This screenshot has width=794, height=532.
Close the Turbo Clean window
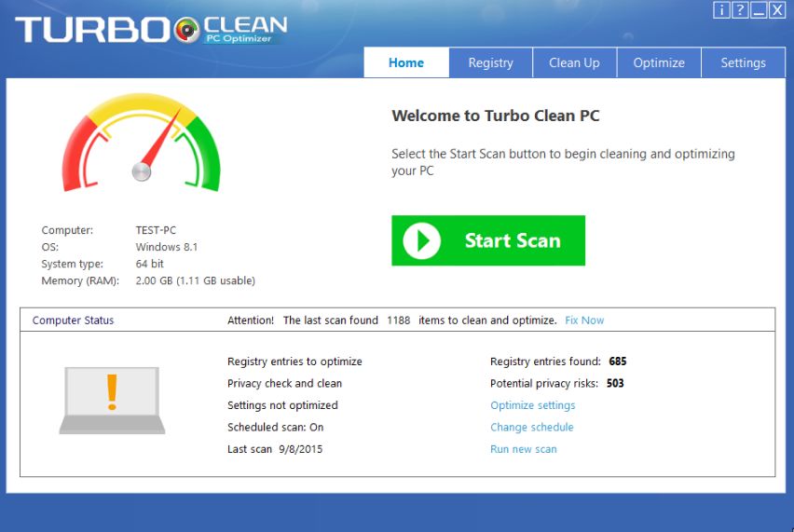tap(777, 9)
